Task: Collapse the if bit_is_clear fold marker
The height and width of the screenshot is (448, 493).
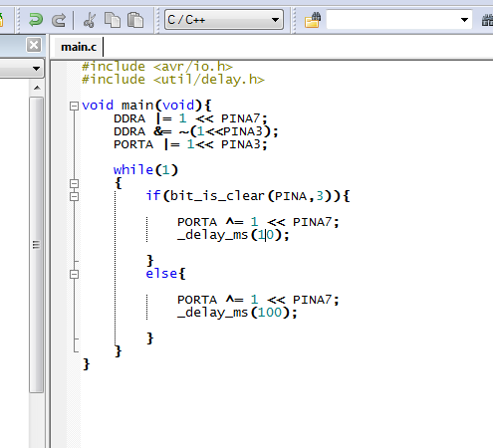Action: [74, 196]
